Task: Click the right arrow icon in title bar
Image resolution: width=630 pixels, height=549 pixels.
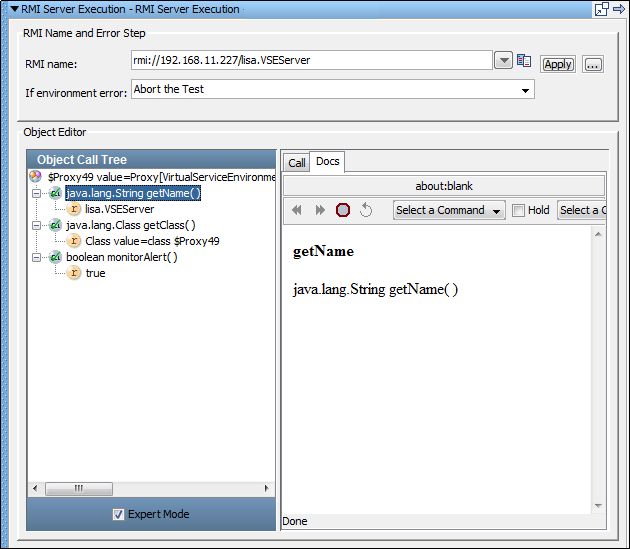Action: pyautogui.click(x=619, y=9)
